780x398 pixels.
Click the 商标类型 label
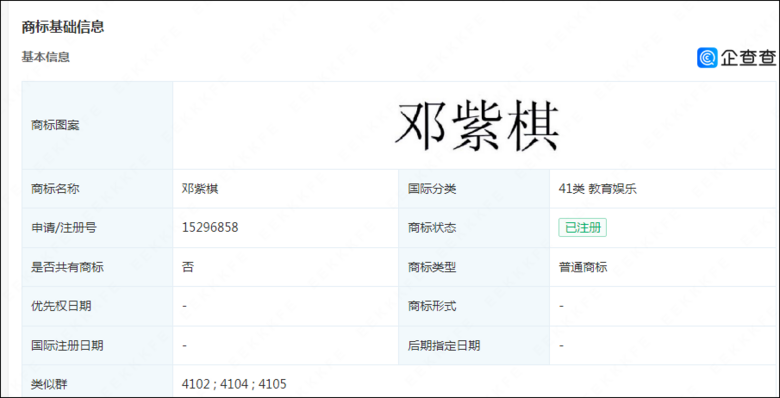coord(432,267)
